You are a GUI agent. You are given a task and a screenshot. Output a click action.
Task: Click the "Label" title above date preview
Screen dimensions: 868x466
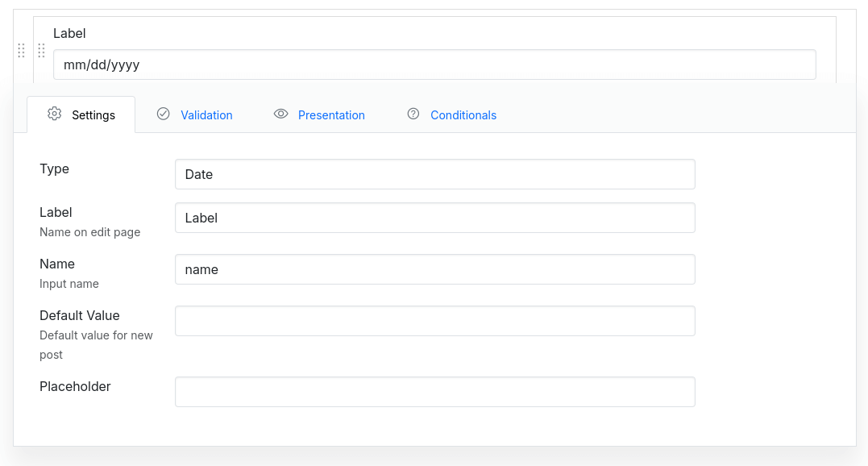[x=69, y=33]
